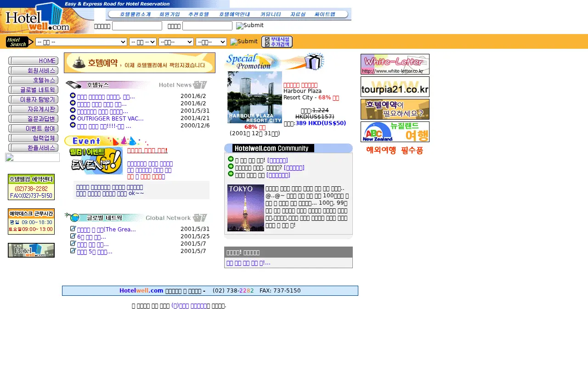Image resolution: width=588 pixels, height=368 pixels.
Task: Open the small Hotelwell.com sidebar badge
Action: (31, 250)
